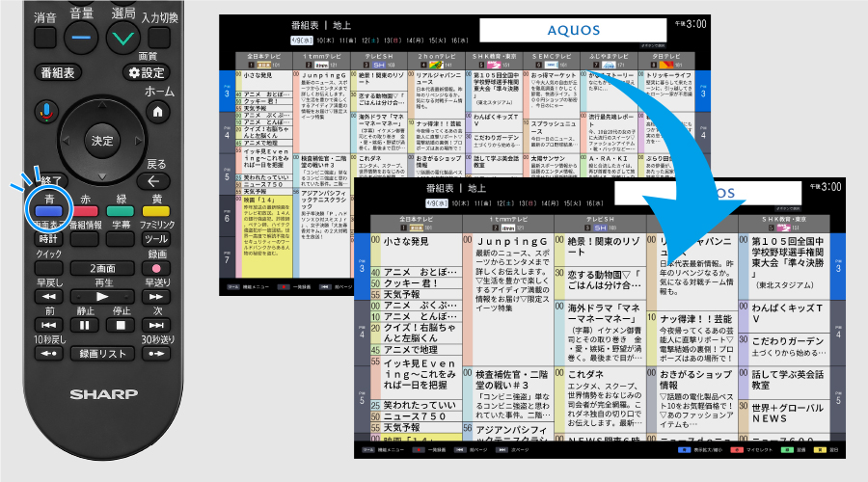868x482 pixels.
Task: Select テレビSH channel header in enlarged guide
Action: 600,224
